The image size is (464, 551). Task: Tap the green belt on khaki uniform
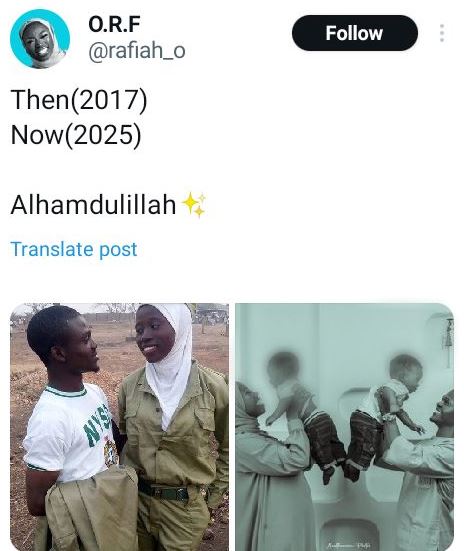[x=163, y=492]
